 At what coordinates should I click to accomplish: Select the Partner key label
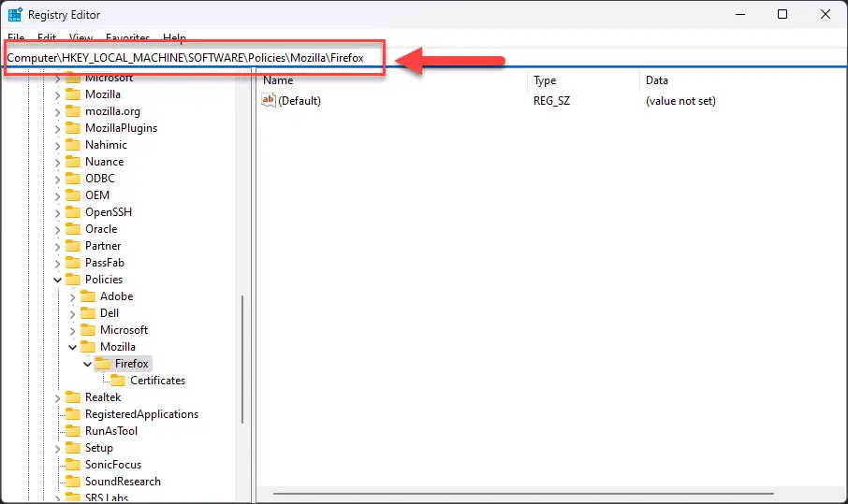pos(103,246)
